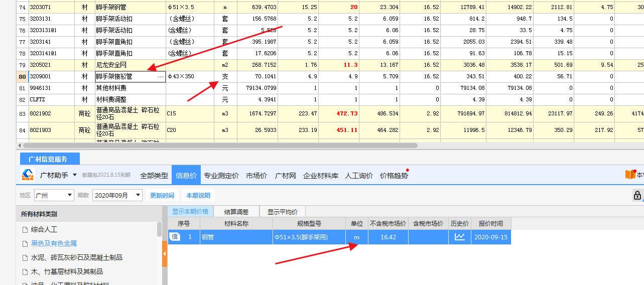This screenshot has width=644, height=285.
Task: Click the 16.42 price cell for 钢管
Action: (388, 237)
